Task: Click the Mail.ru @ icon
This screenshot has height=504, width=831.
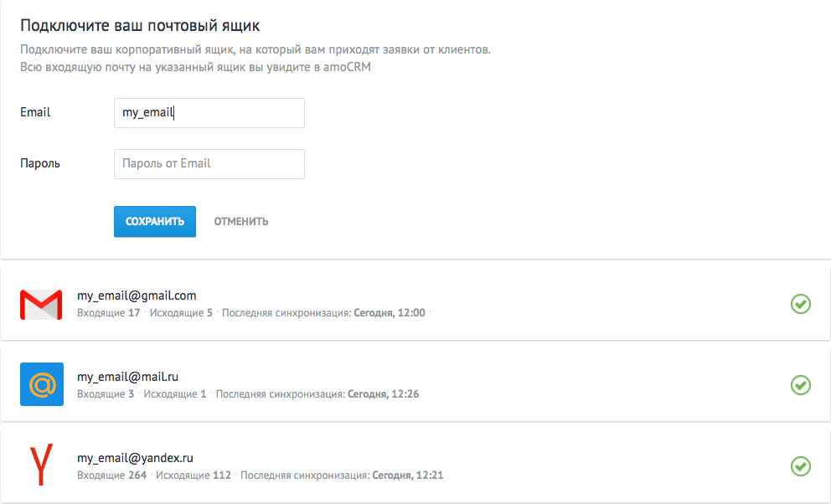Action: pyautogui.click(x=42, y=384)
